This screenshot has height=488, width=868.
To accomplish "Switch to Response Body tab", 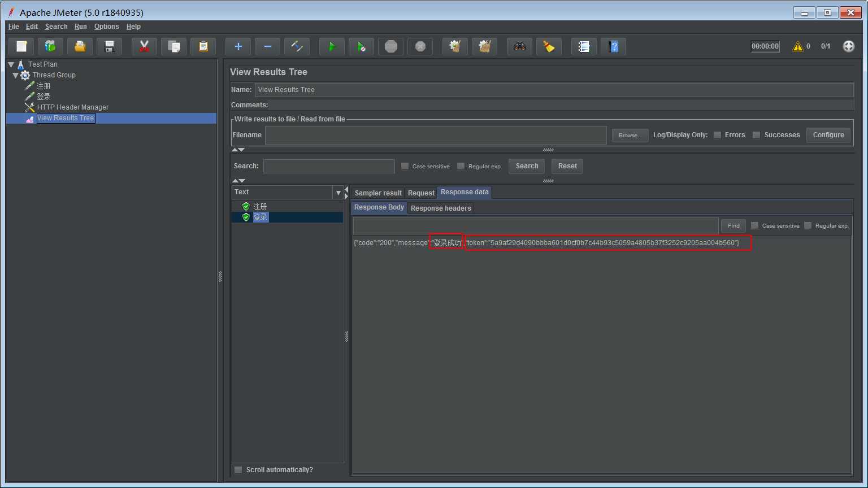I will tap(379, 207).
